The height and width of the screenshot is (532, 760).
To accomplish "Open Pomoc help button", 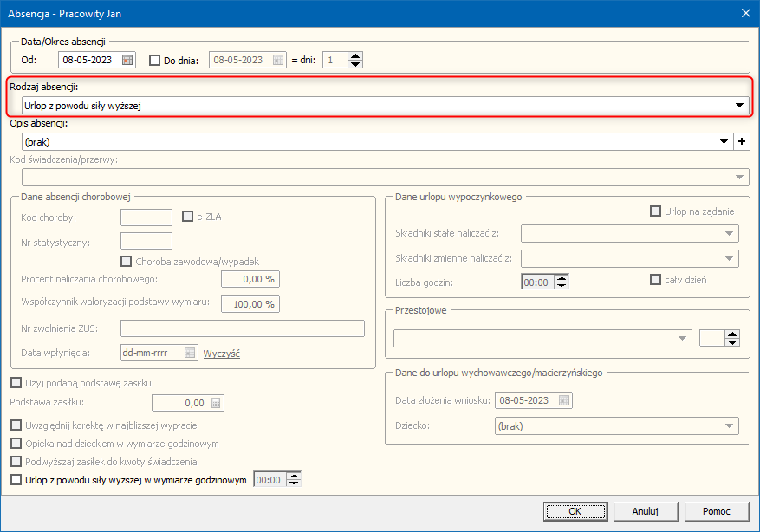I will point(717,511).
